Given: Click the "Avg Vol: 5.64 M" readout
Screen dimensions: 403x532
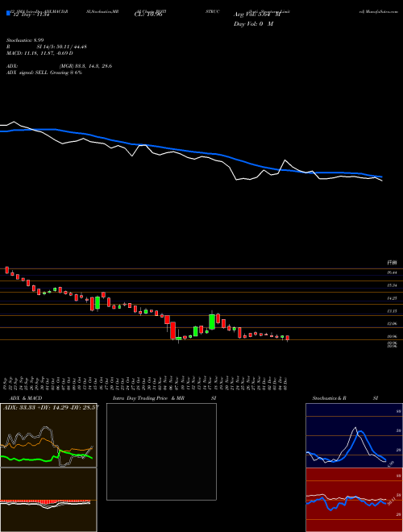Looking at the screenshot, I should (257, 15).
